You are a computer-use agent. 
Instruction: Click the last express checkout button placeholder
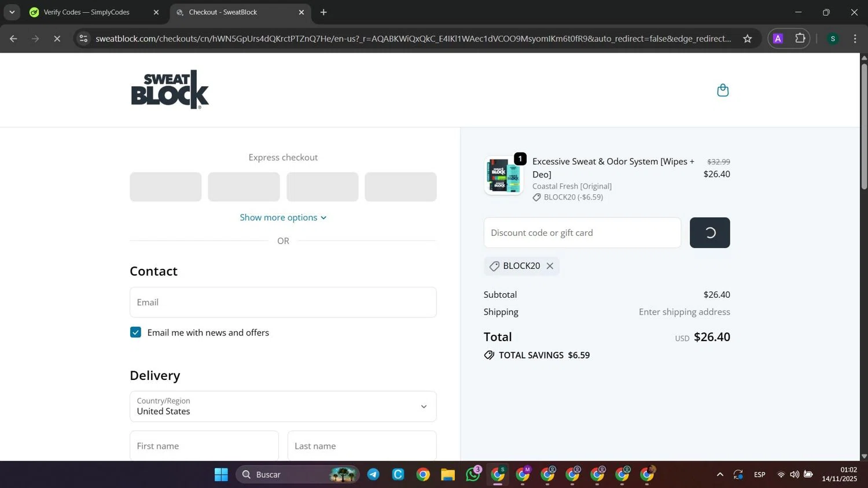tap(400, 187)
